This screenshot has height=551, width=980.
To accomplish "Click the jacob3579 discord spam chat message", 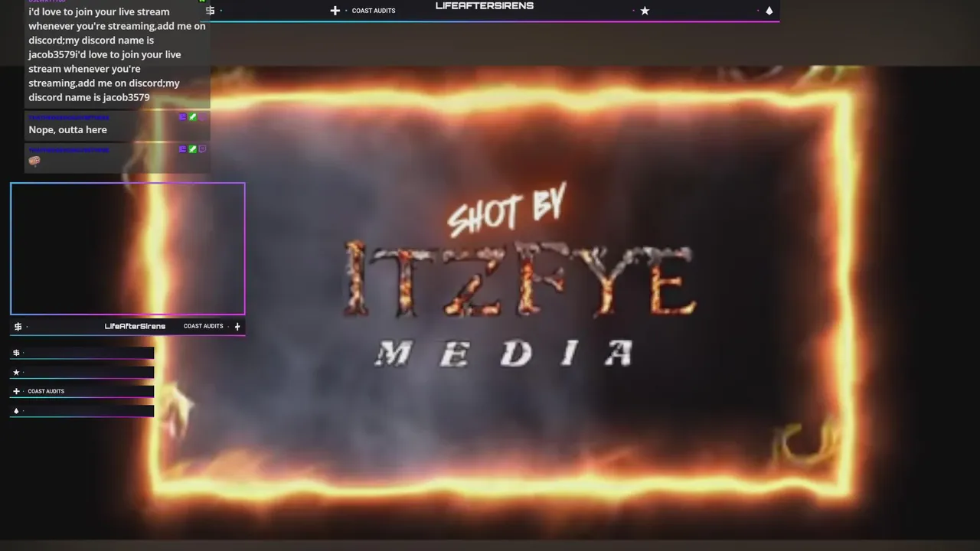I will [117, 54].
